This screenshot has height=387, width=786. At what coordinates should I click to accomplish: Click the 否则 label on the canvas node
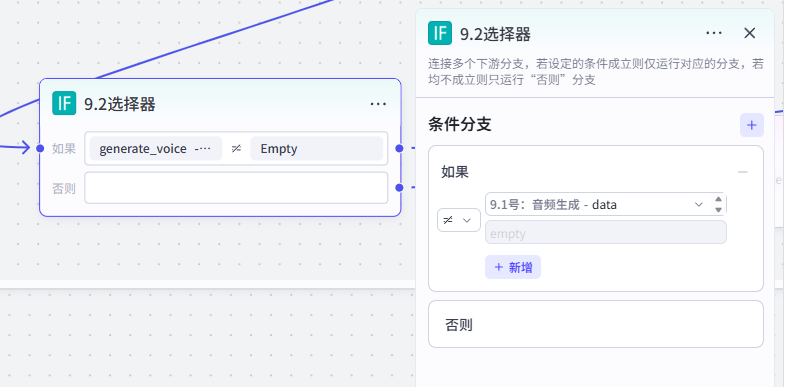point(64,188)
